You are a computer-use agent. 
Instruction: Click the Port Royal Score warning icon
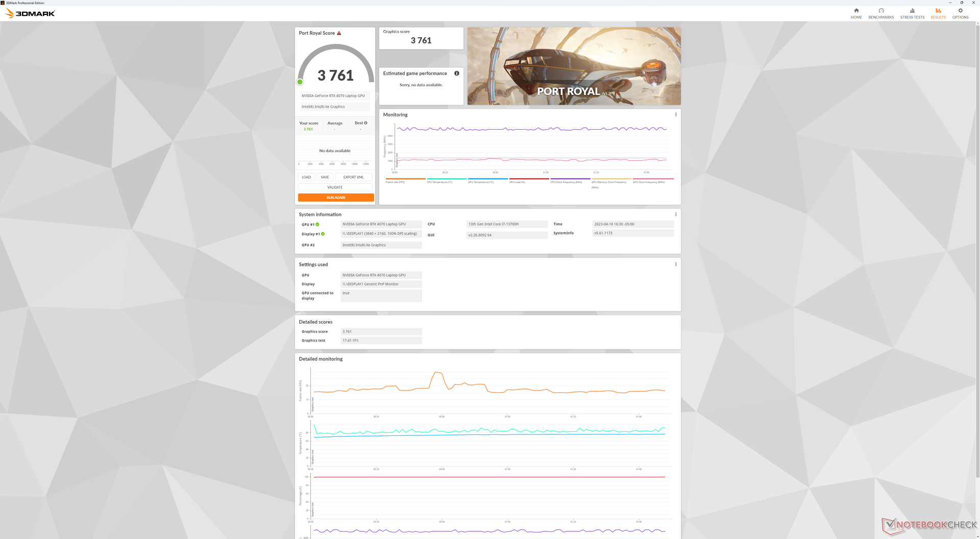[x=339, y=33]
